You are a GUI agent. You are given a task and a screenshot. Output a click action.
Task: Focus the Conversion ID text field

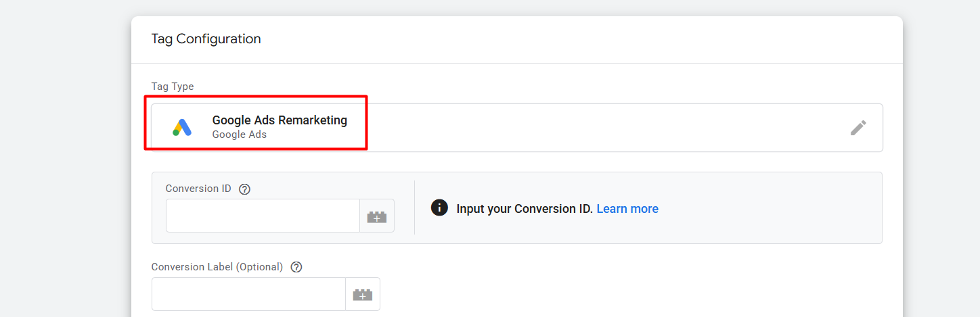point(263,216)
